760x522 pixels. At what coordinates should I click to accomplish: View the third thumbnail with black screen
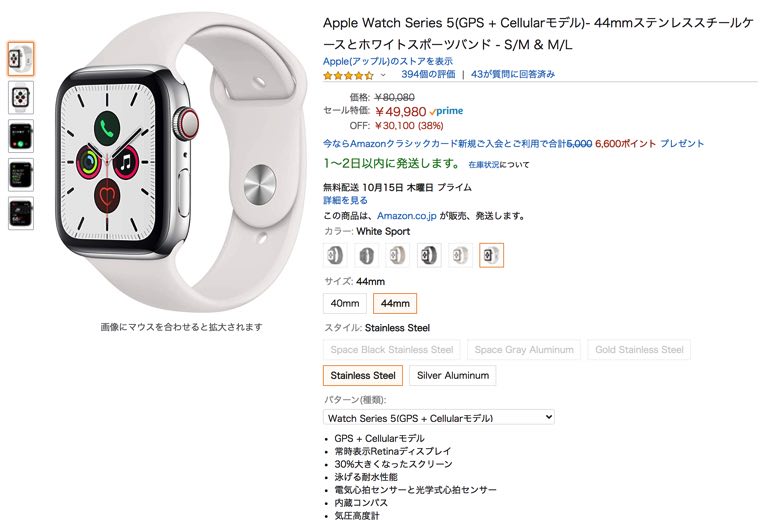click(x=21, y=136)
